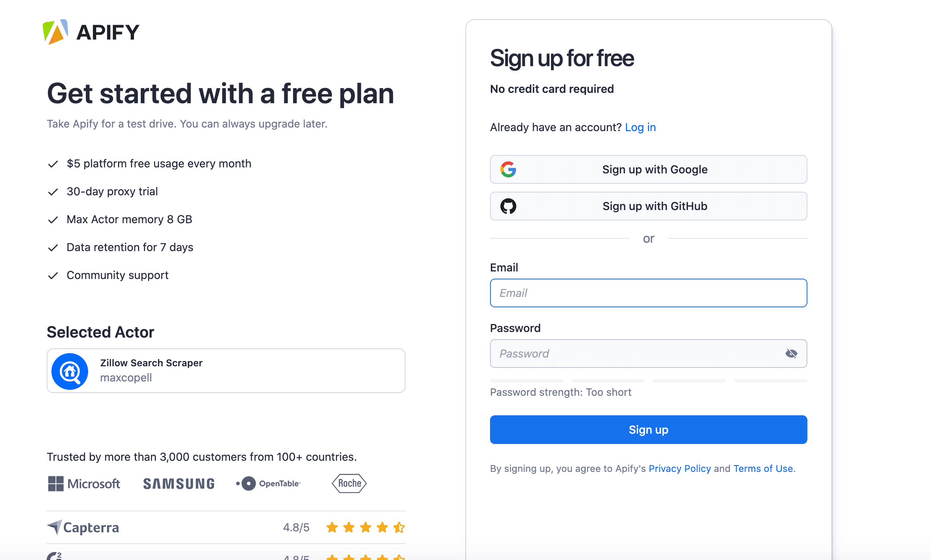Viewport: 931px width, 560px height.
Task: Click inside the Email input field
Action: tap(648, 293)
